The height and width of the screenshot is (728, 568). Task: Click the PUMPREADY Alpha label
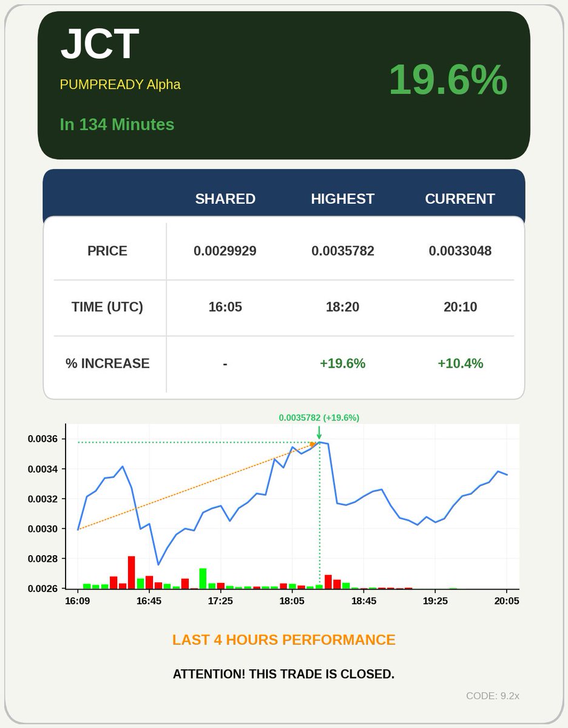click(x=120, y=84)
